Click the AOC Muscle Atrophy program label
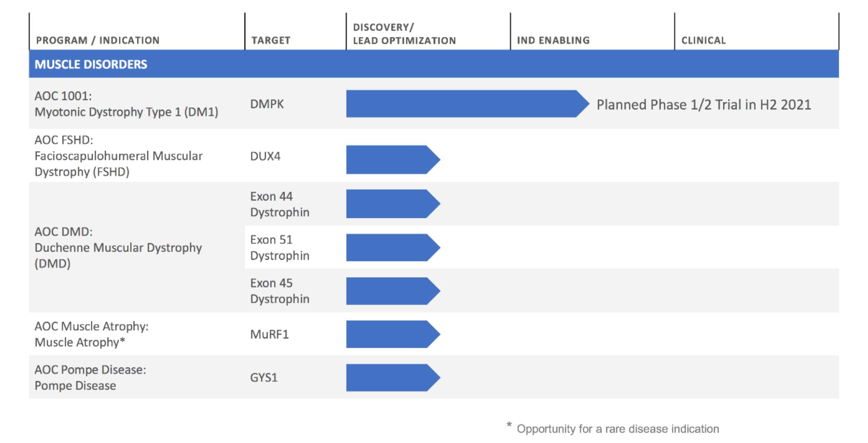Image resolution: width=868 pixels, height=443 pixels. click(x=91, y=334)
